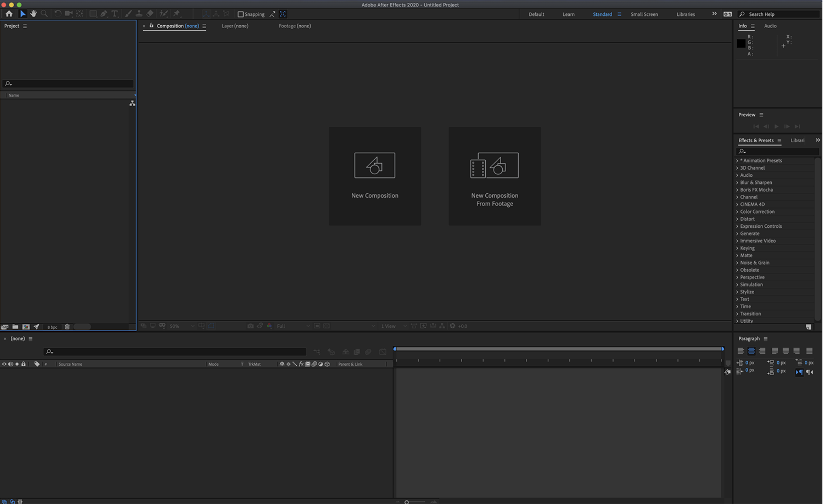The image size is (824, 504).
Task: Click the timeline work area bar
Action: pos(559,349)
